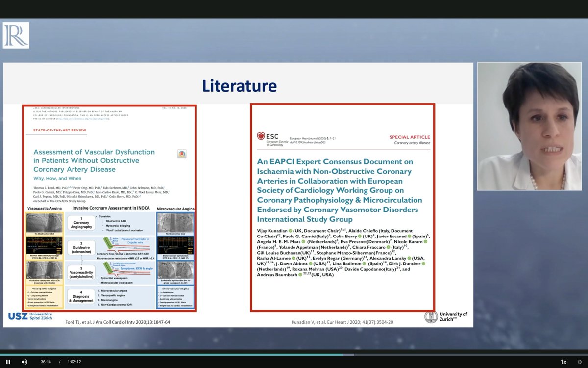588x368 pixels.
Task: Click the Assessment of Vascular Dysfunction title
Action: pyautogui.click(x=94, y=160)
